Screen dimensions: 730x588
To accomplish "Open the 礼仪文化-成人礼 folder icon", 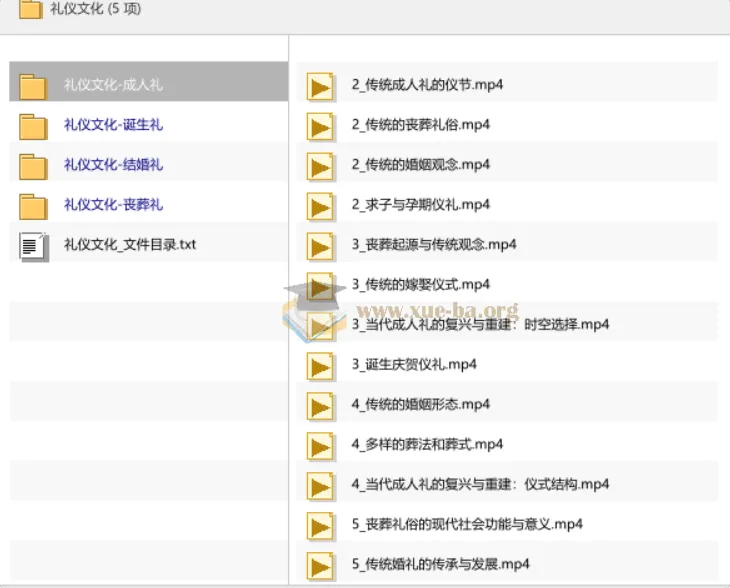I will 33,87.
